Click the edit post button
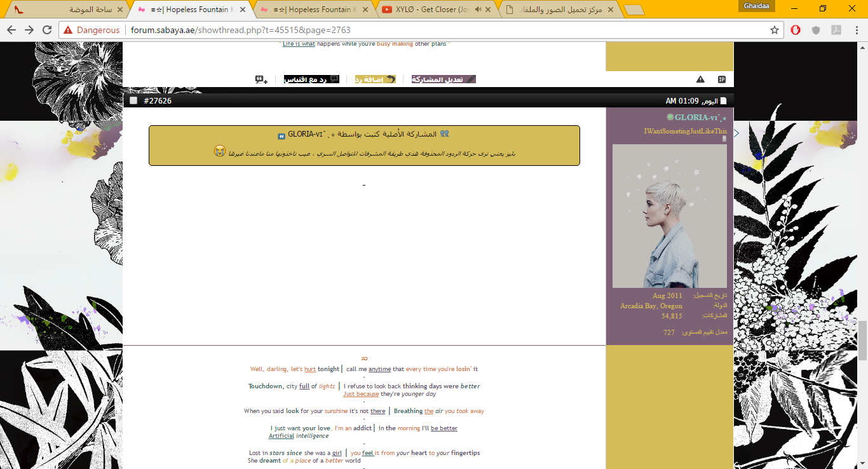This screenshot has height=469, width=868. 444,79
